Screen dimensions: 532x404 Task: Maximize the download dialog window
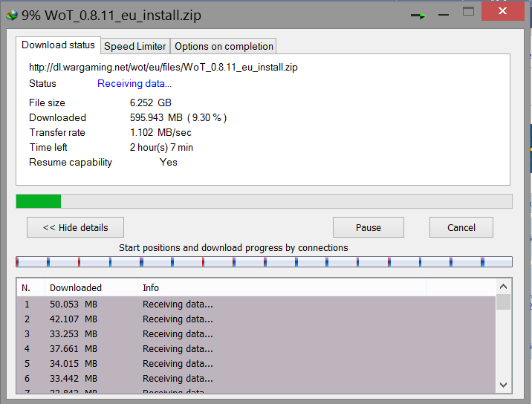469,12
